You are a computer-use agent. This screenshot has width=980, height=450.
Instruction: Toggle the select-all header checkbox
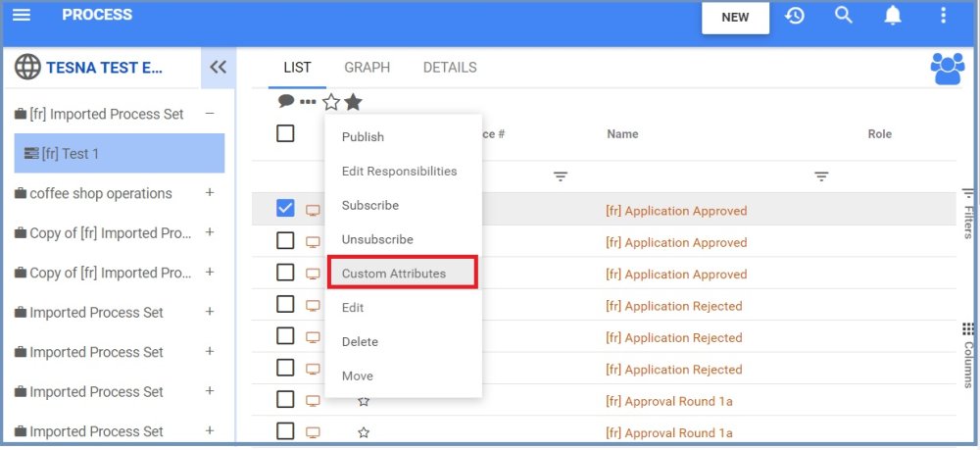285,134
